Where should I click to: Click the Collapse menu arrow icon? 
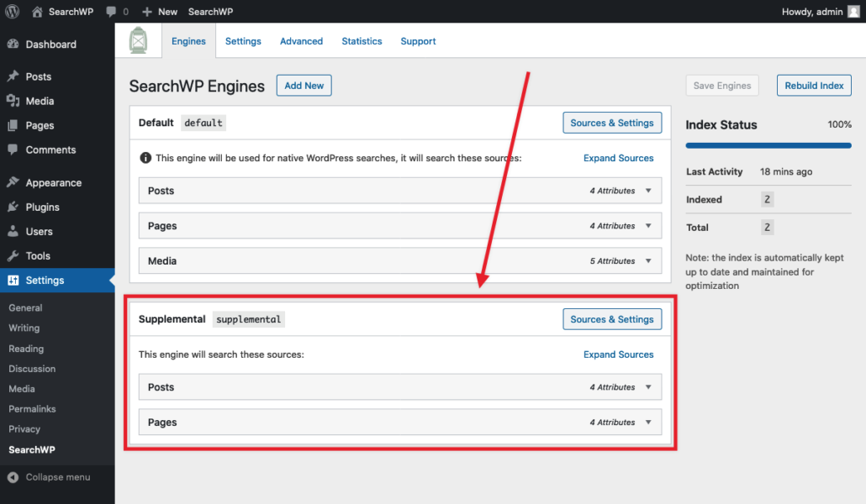pyautogui.click(x=13, y=477)
